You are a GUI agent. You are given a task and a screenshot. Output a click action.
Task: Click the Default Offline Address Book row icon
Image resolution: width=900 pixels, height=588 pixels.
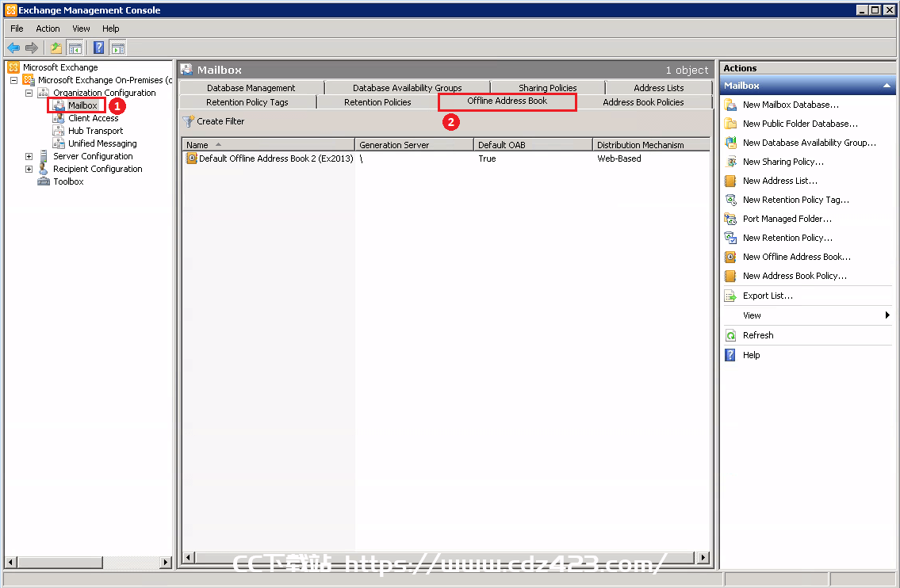tap(191, 158)
